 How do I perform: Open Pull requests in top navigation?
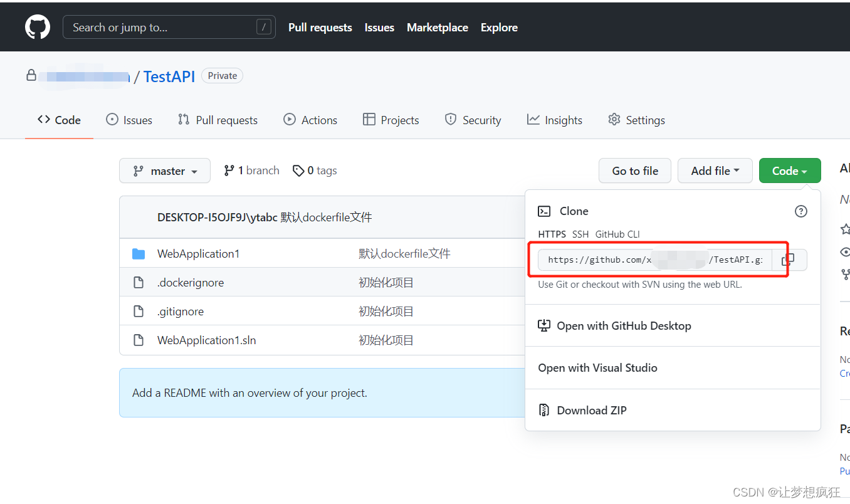tap(320, 28)
